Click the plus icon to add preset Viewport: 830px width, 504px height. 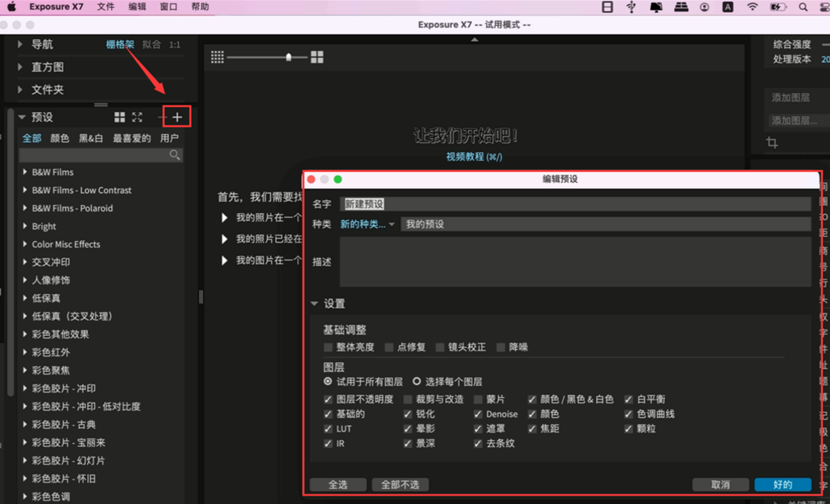point(178,117)
